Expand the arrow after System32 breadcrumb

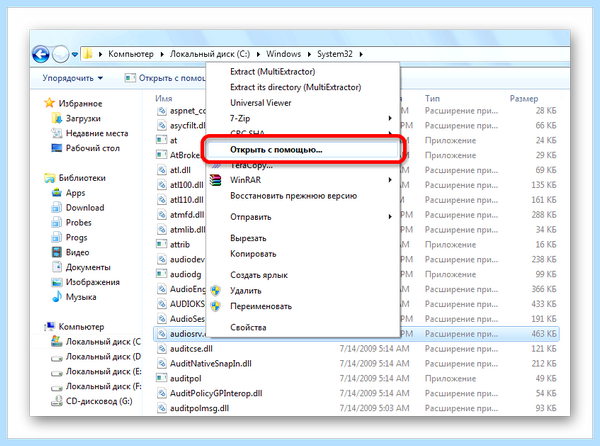(x=361, y=54)
